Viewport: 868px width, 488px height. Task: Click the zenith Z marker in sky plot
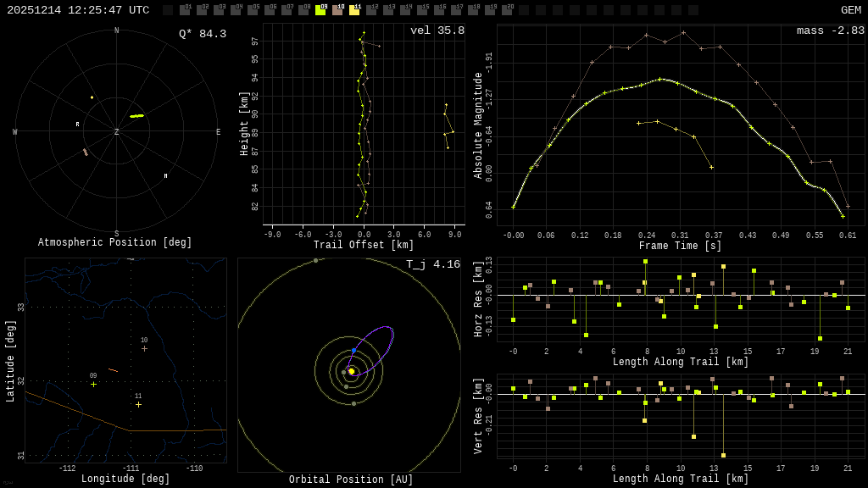[116, 132]
